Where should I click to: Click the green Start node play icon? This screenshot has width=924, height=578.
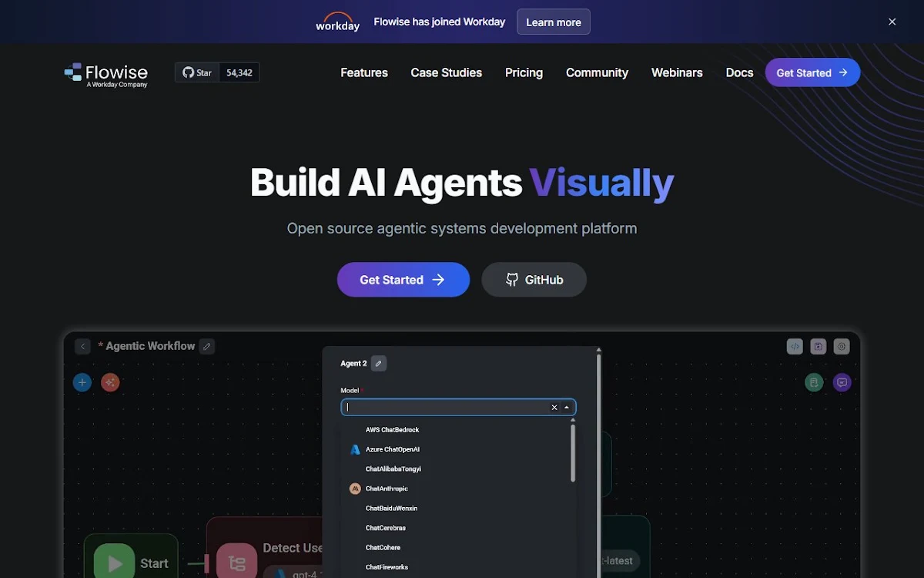pyautogui.click(x=114, y=563)
